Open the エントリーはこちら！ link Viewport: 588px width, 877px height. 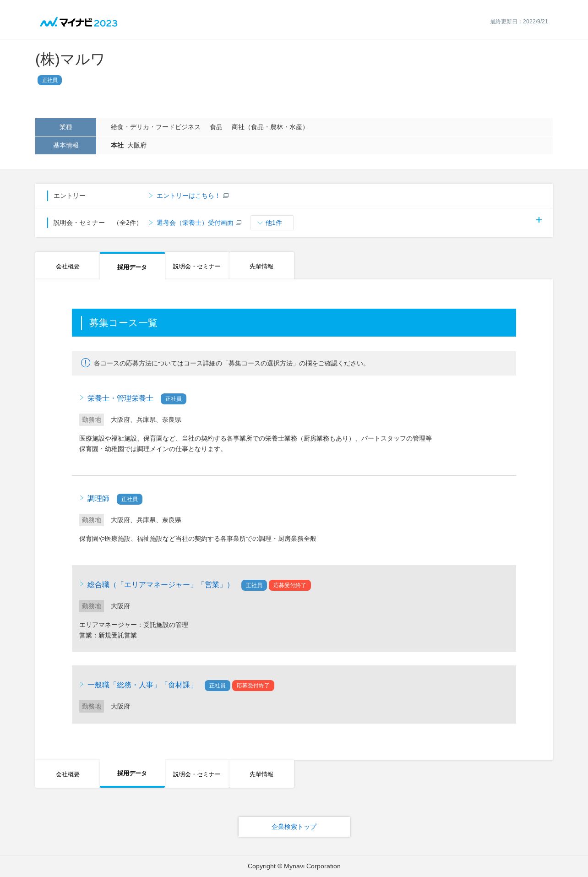tap(188, 196)
